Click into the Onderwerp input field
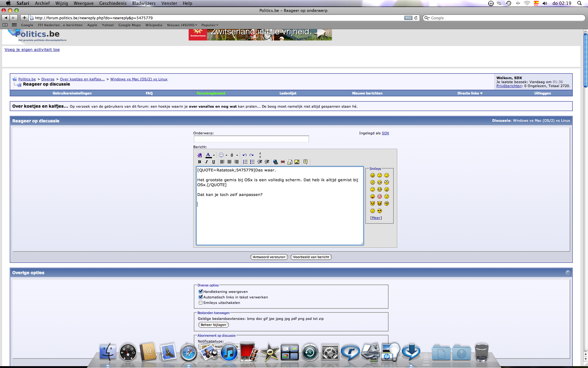Image resolution: width=588 pixels, height=368 pixels. point(251,139)
